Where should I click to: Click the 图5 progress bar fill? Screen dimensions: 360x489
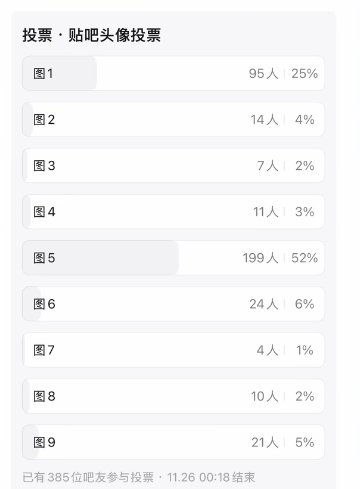100,258
